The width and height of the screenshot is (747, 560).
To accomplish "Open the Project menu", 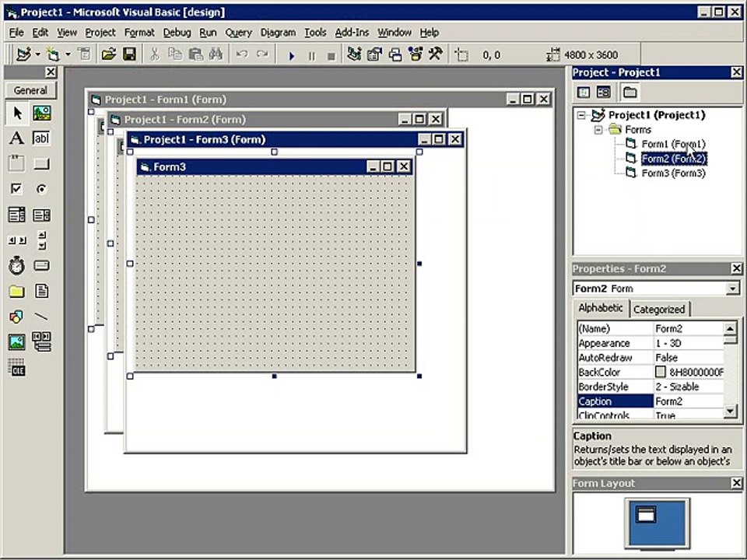I will coord(100,33).
